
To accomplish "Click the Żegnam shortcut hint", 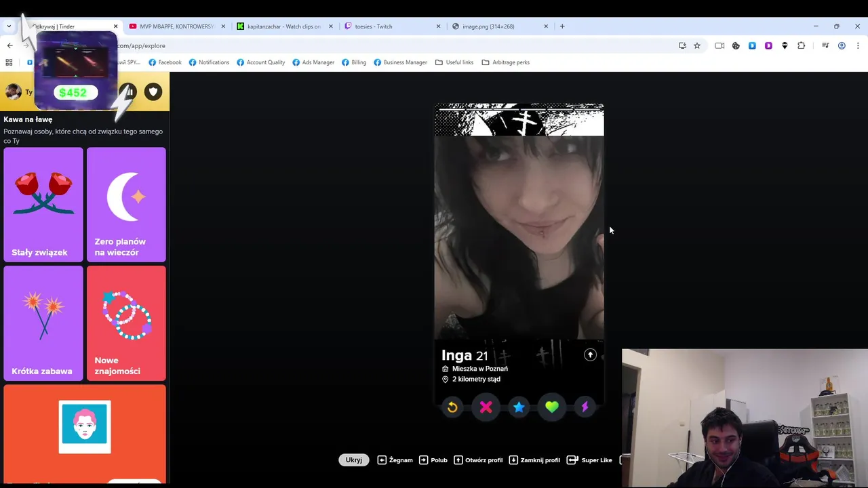I will click(395, 460).
